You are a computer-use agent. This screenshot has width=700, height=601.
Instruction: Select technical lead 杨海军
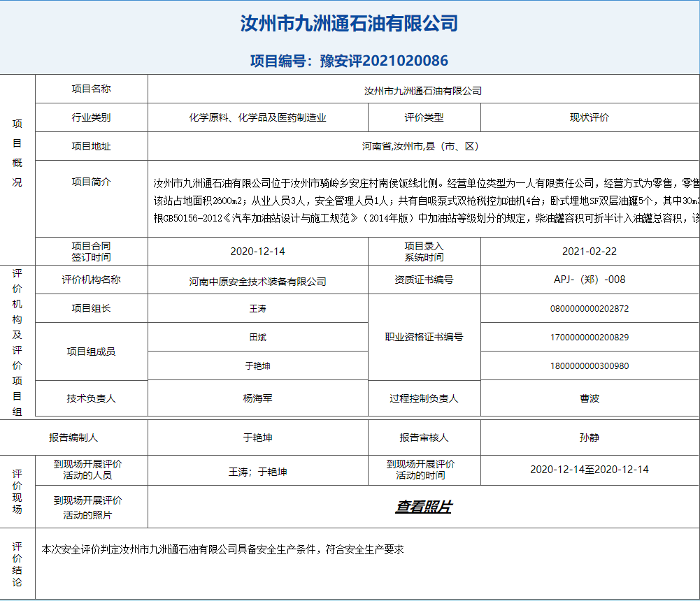coord(257,398)
